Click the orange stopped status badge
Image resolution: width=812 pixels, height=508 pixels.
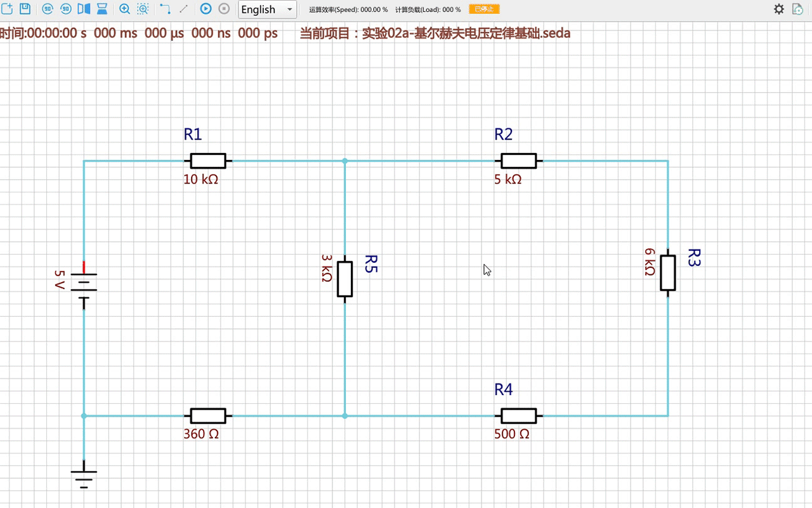click(x=484, y=10)
